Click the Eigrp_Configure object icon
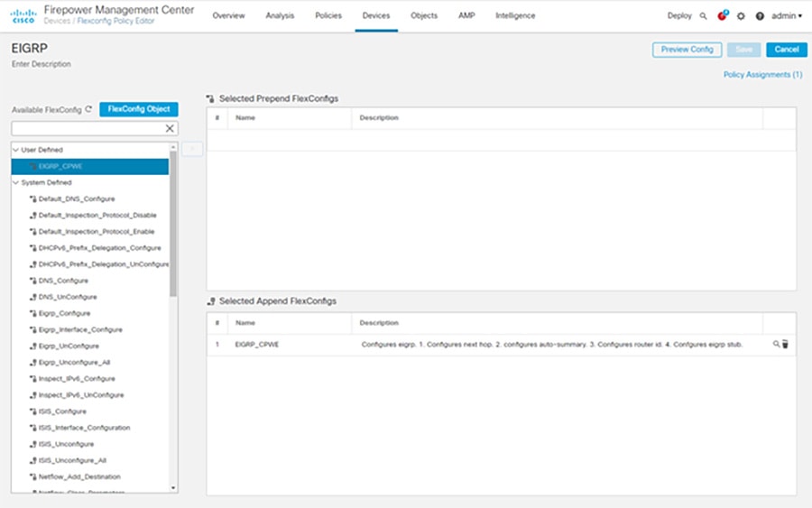 tap(33, 313)
